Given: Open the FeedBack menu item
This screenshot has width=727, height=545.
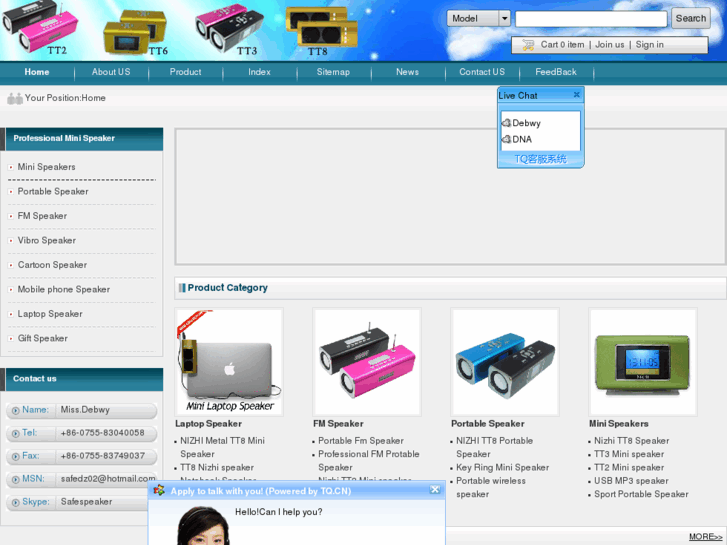Looking at the screenshot, I should (x=556, y=72).
